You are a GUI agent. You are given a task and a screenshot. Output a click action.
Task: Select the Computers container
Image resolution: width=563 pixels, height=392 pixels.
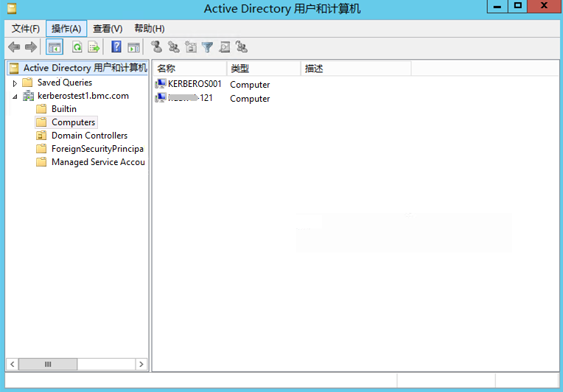pyautogui.click(x=73, y=122)
